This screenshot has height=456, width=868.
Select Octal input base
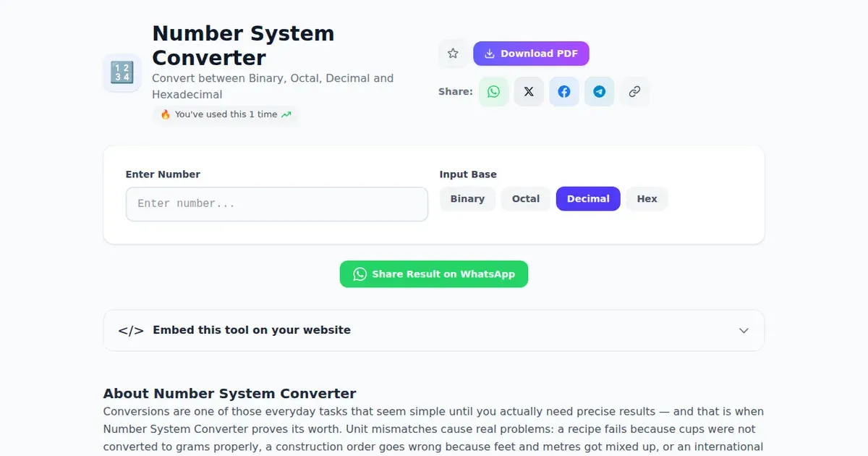click(x=526, y=199)
